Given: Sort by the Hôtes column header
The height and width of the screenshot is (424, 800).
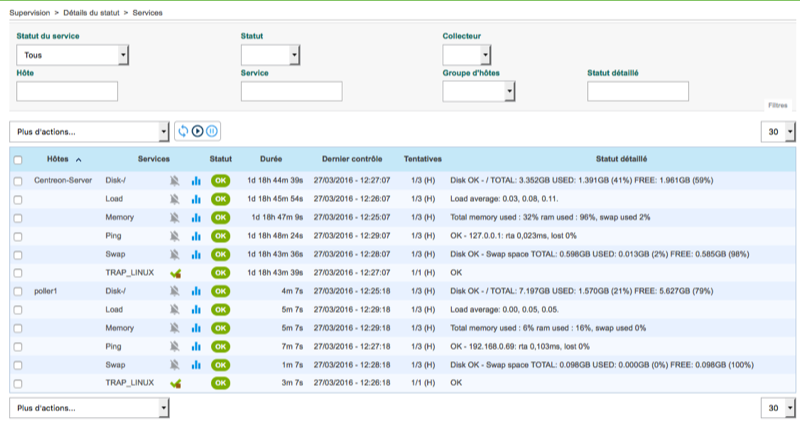Looking at the screenshot, I should pos(58,158).
